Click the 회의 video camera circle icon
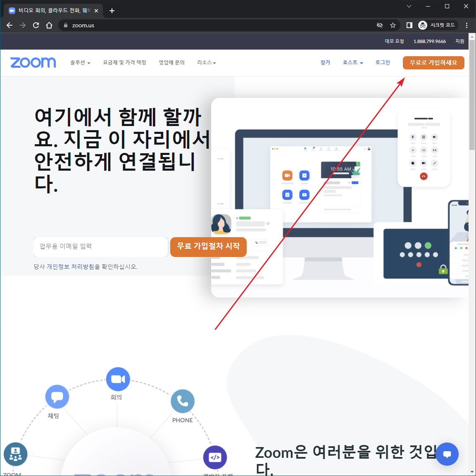 (118, 379)
